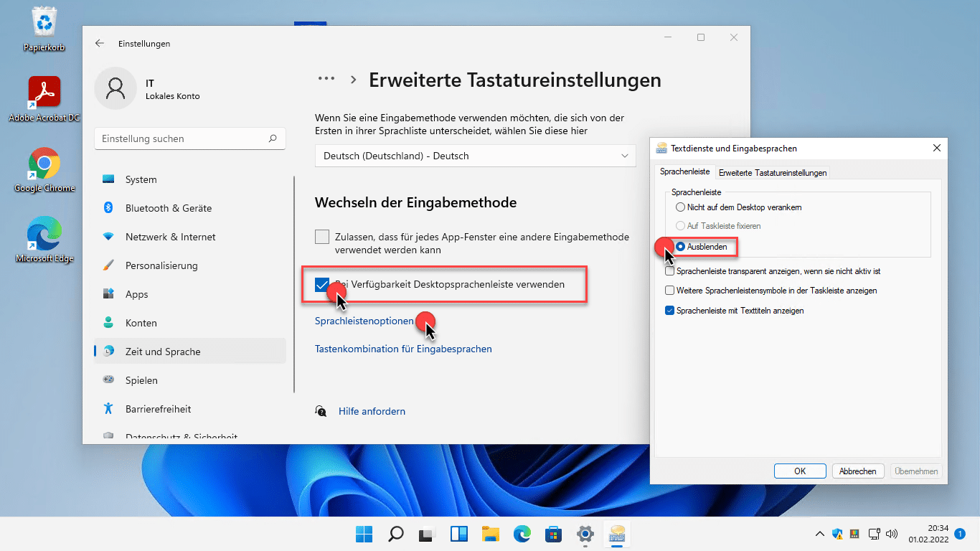Click the Personalisierung brush icon
Viewport: 980px width, 551px height.
pyautogui.click(x=108, y=265)
